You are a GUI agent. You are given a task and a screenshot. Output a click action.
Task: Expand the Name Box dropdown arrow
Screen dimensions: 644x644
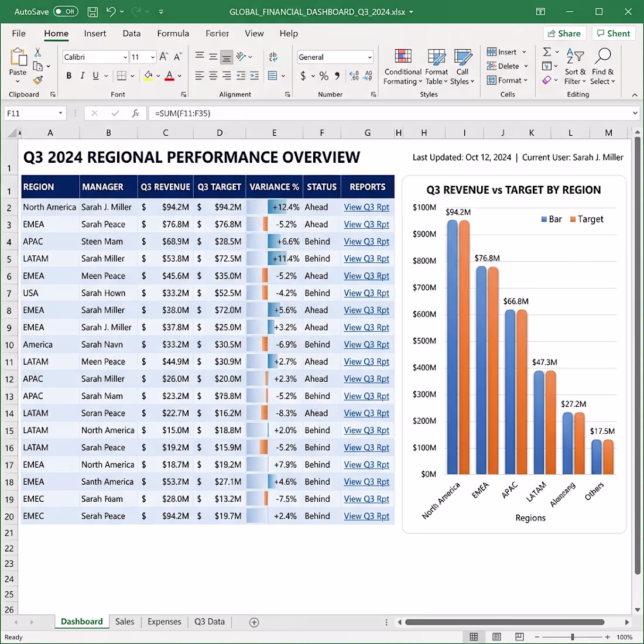(x=60, y=114)
